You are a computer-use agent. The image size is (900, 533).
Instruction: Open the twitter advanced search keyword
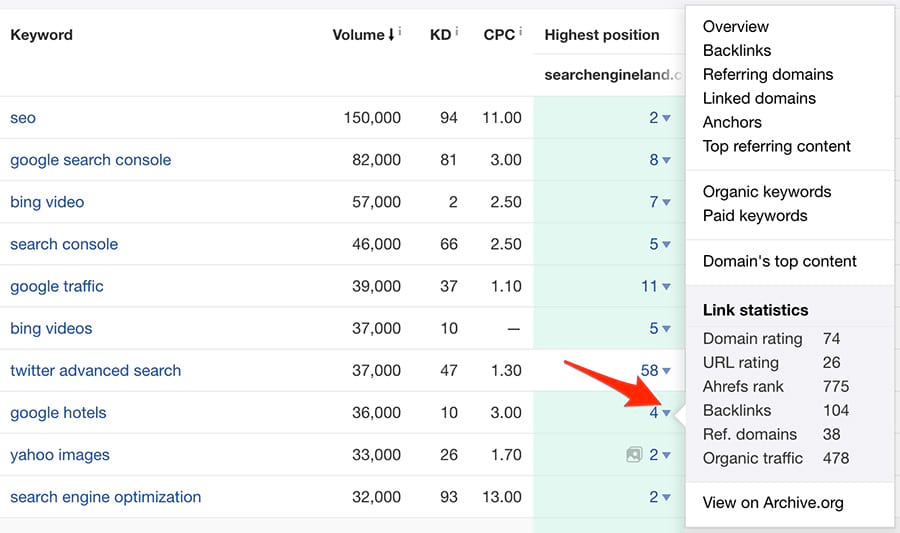[95, 371]
